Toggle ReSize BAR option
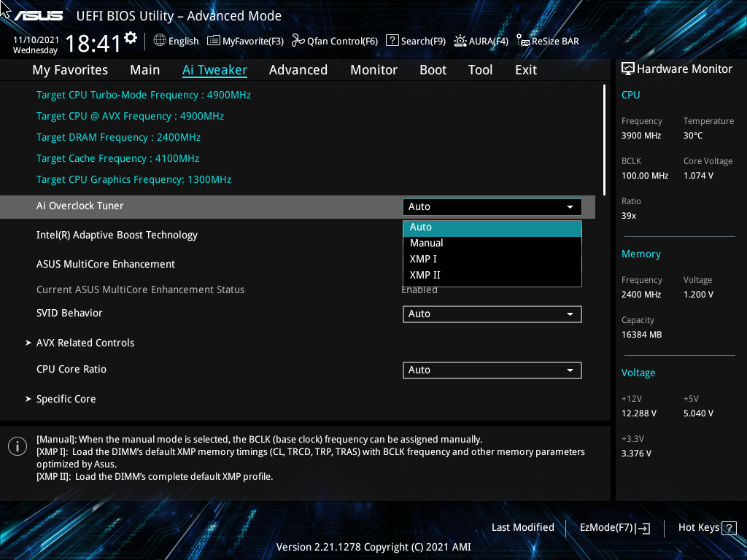The width and height of the screenshot is (747, 560). coord(548,41)
